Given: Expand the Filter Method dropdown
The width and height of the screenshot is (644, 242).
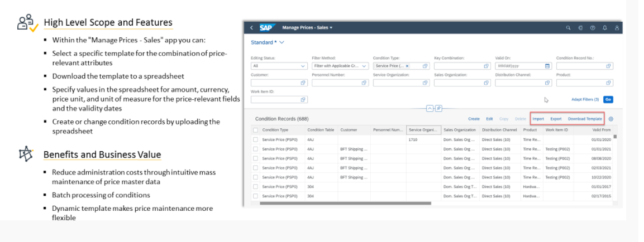Looking at the screenshot, I should click(364, 66).
